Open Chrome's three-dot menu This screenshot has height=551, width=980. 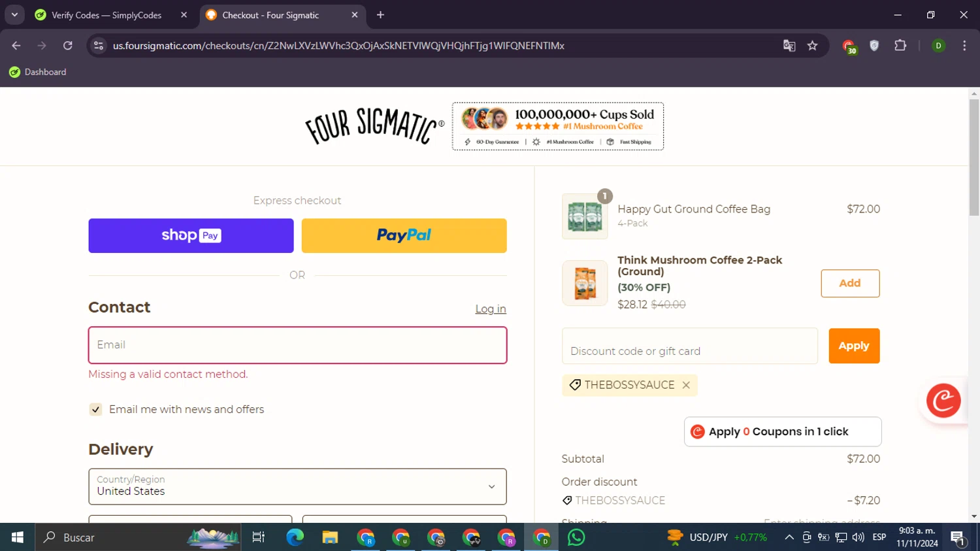964,46
